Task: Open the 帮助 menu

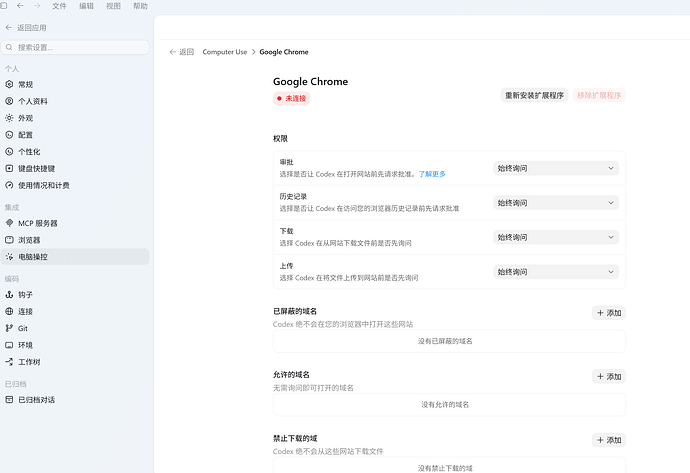Action: (140, 6)
